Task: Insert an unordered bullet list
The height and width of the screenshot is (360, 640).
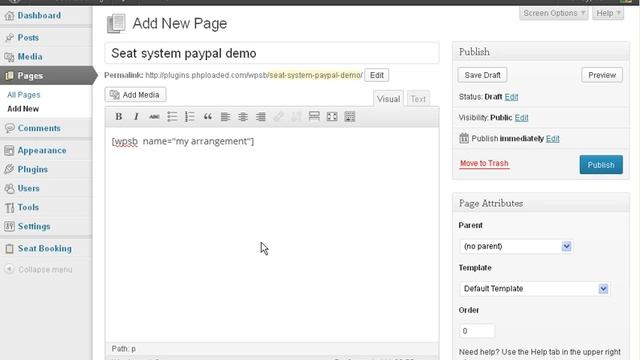Action: point(172,117)
